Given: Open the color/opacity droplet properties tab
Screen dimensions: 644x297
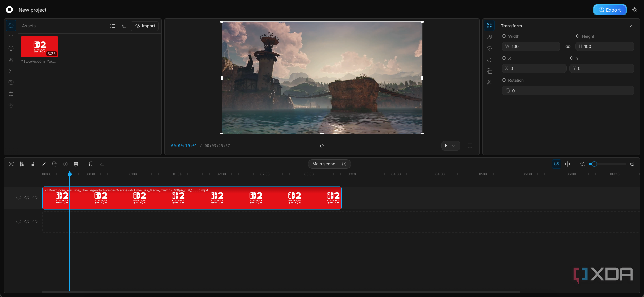Looking at the screenshot, I should [489, 60].
